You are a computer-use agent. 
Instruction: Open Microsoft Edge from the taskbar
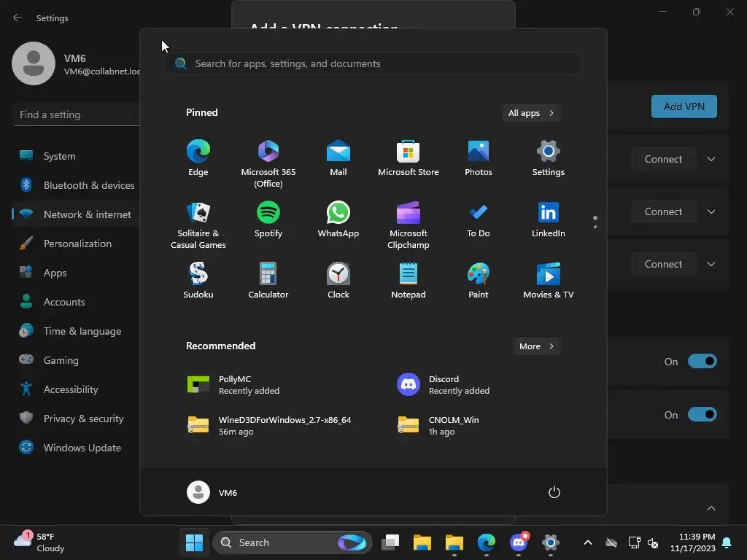(486, 542)
